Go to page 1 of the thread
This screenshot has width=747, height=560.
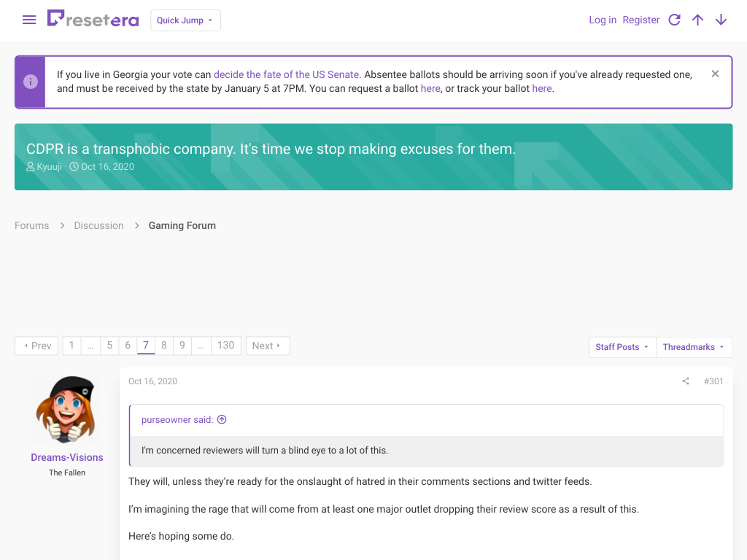click(71, 346)
